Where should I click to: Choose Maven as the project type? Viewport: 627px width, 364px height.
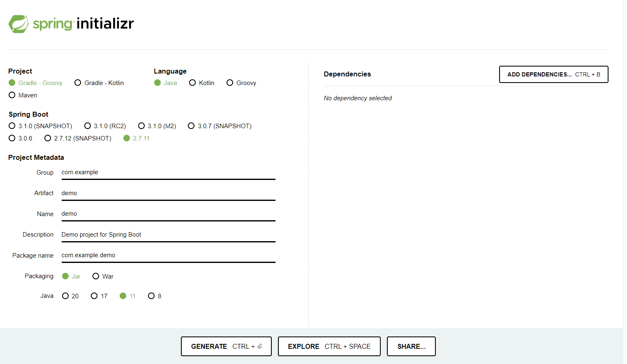click(23, 95)
